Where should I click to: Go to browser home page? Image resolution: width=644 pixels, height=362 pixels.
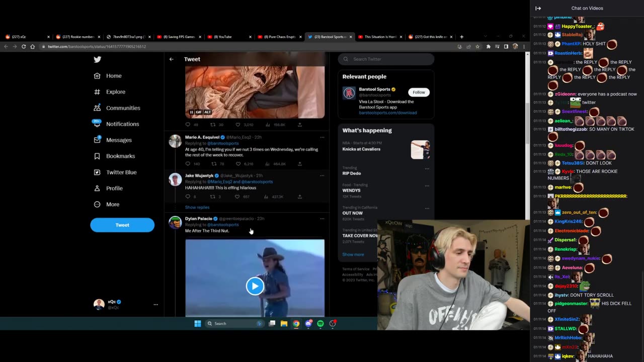click(x=33, y=47)
